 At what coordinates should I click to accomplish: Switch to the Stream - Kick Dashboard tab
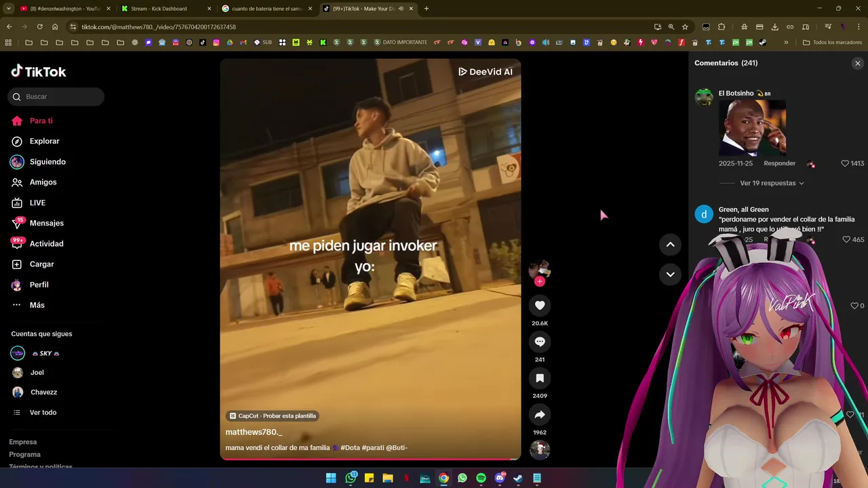tap(163, 9)
